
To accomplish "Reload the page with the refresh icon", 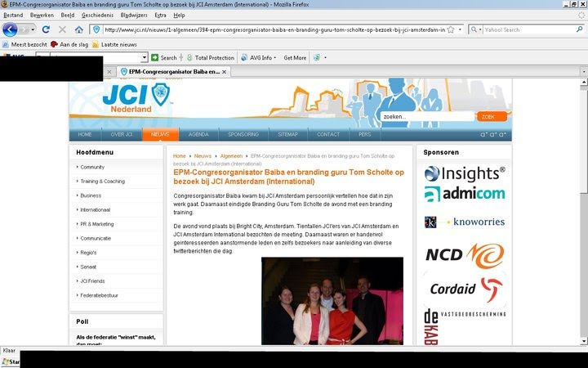I will coord(46,29).
